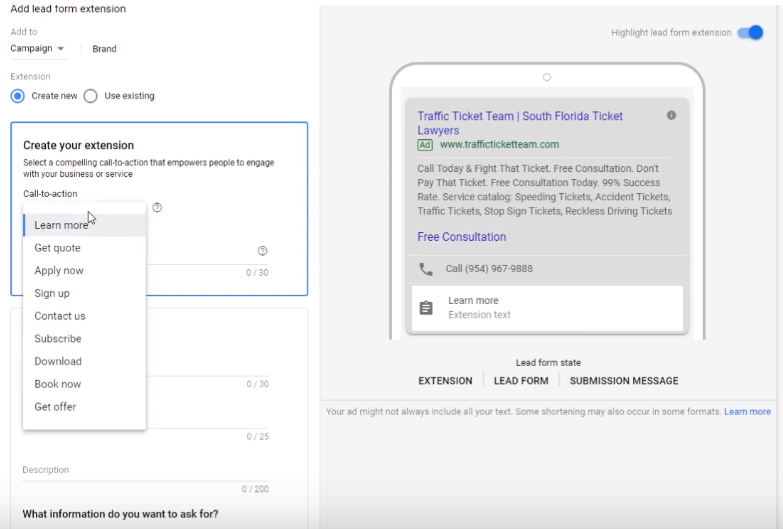The height and width of the screenshot is (529, 783).
Task: Choose Get offer from call-to-action list
Action: [84, 407]
